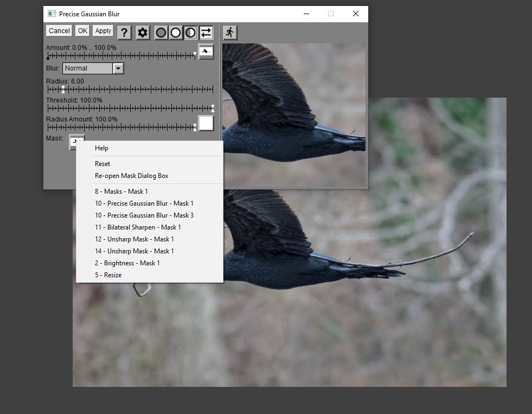Image resolution: width=532 pixels, height=414 pixels.
Task: Click the question mark help icon
Action: coord(124,33)
